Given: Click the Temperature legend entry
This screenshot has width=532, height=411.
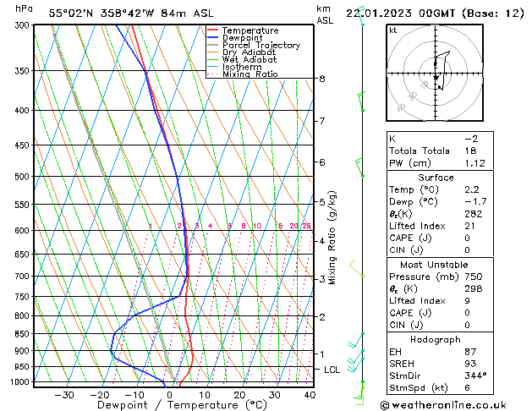Looking at the screenshot, I should point(250,30).
